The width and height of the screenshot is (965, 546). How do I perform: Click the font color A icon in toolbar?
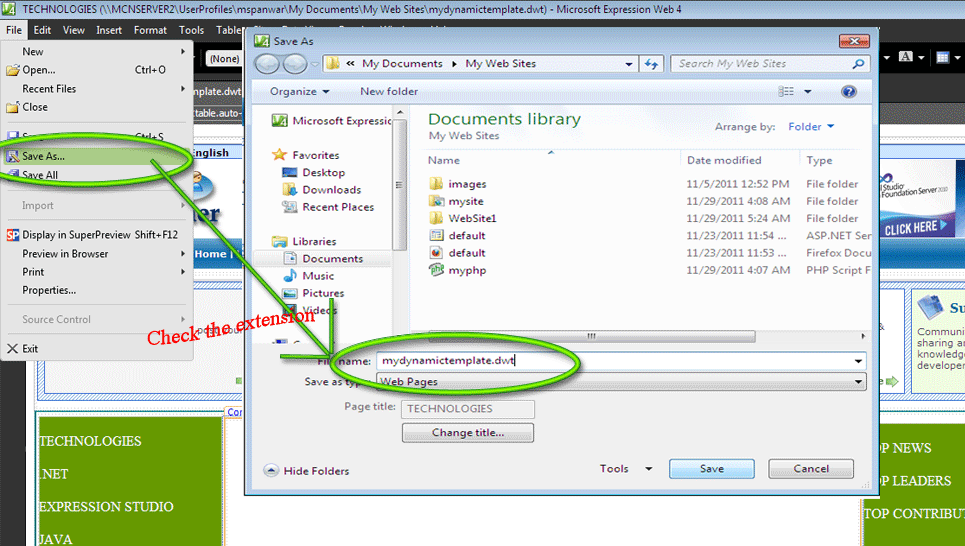pos(905,57)
